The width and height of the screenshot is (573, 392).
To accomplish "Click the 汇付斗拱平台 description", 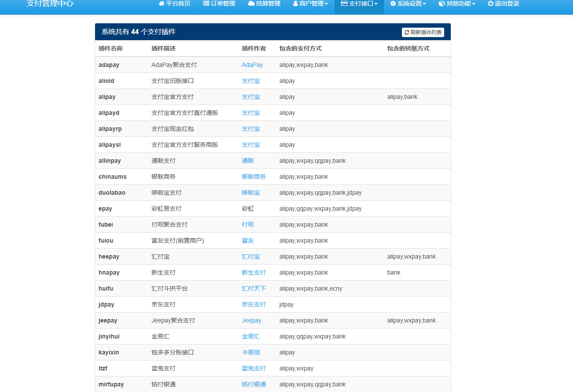I will point(169,288).
